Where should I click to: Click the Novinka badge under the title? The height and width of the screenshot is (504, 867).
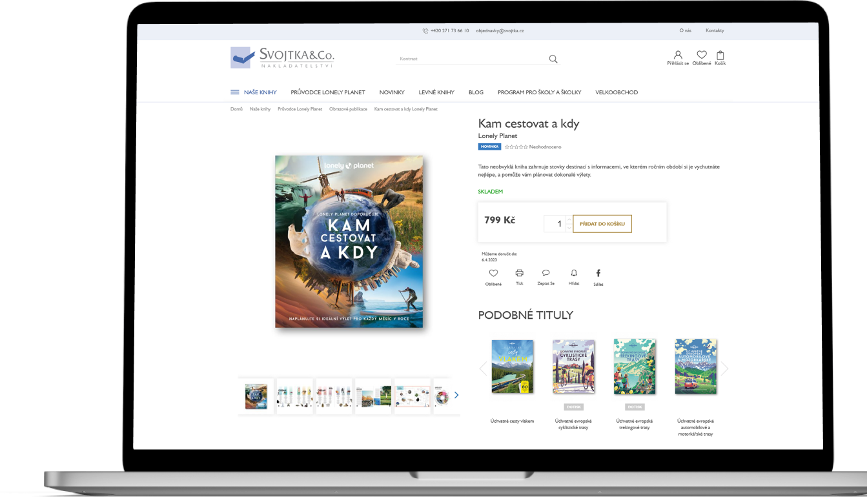pos(489,146)
